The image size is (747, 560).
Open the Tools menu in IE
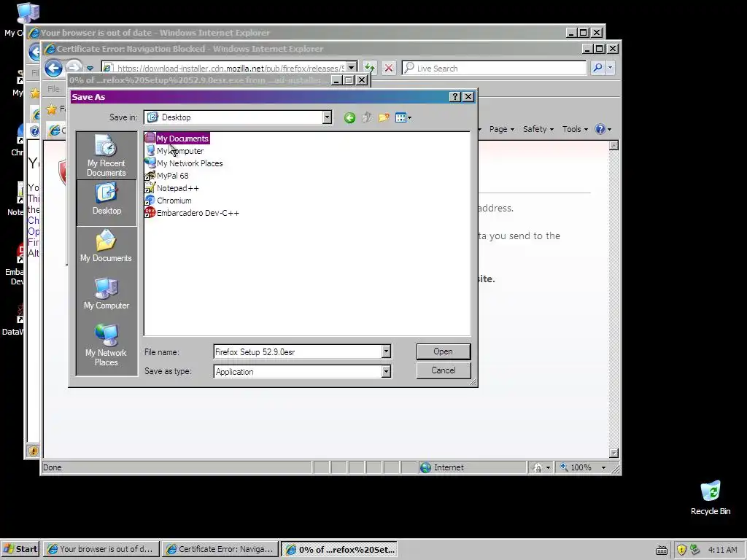coord(575,129)
